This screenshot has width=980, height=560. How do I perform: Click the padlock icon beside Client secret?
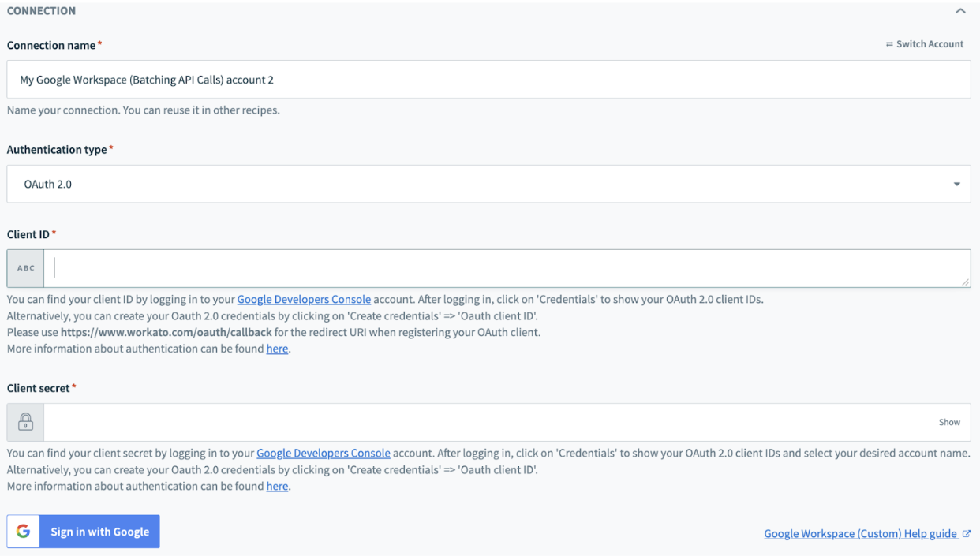[24, 421]
